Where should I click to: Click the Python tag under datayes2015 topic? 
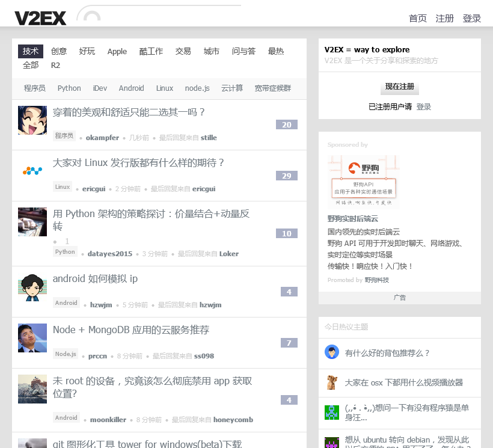tap(65, 251)
